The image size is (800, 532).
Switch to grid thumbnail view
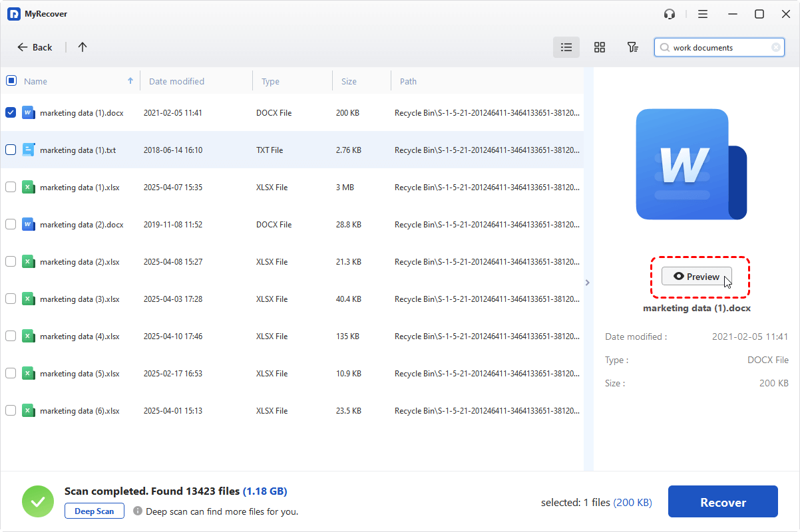pyautogui.click(x=600, y=47)
